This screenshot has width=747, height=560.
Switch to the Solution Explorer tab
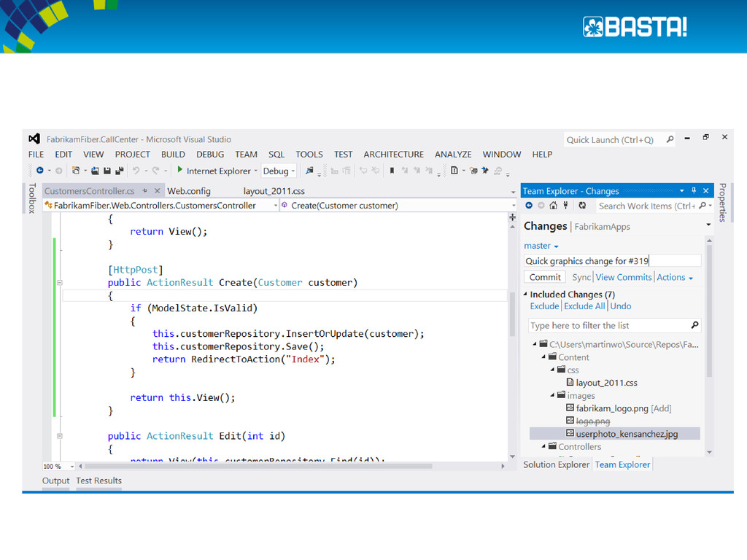tap(556, 464)
